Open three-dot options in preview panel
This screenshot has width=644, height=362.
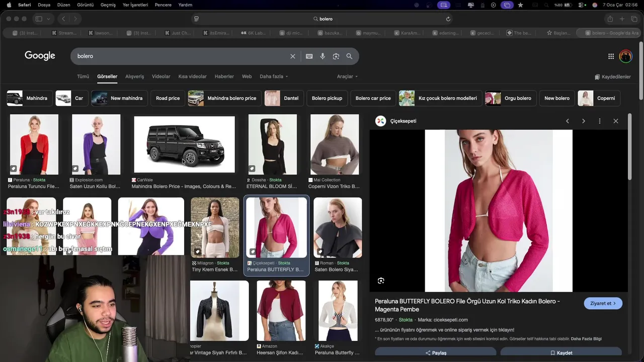[x=600, y=121]
